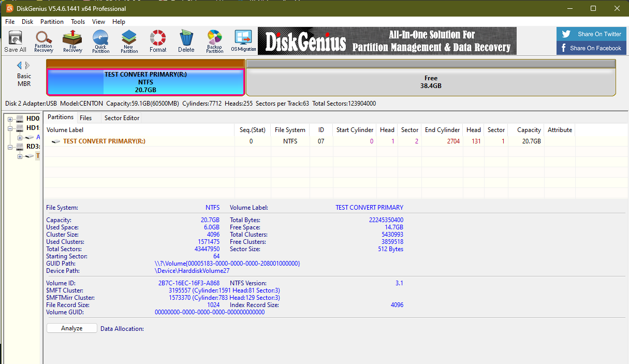
Task: Launch the OS Migration tool
Action: pyautogui.click(x=243, y=41)
